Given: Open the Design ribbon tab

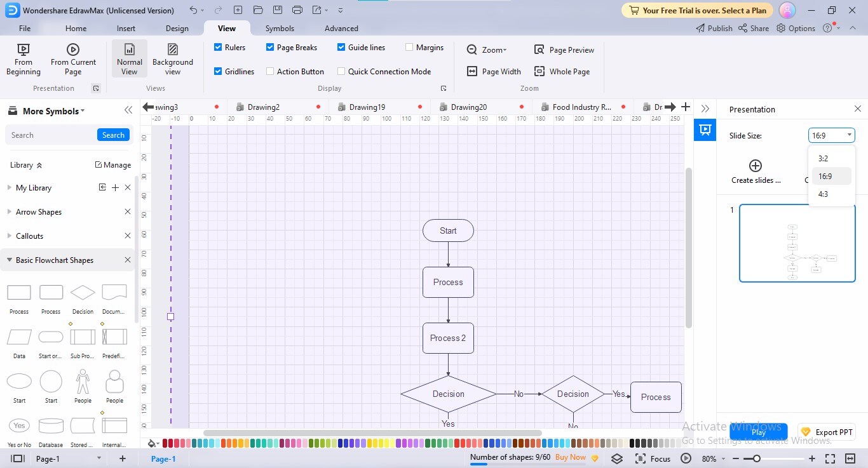Looking at the screenshot, I should point(177,29).
